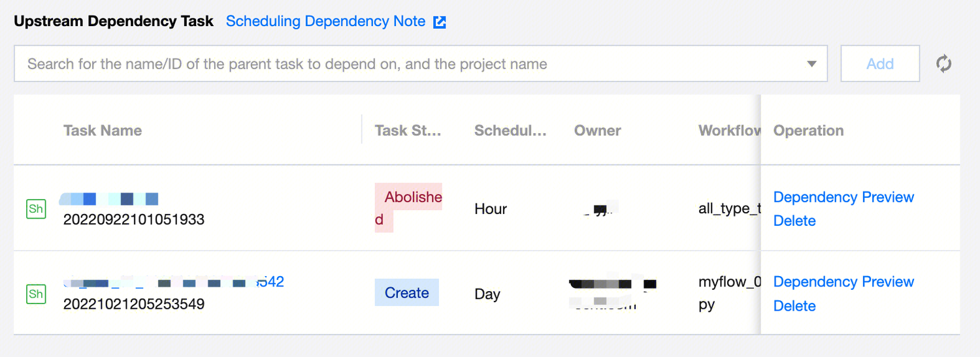This screenshot has height=357, width=980.
Task: Delete the daily Create-status task dependency
Action: (x=794, y=305)
